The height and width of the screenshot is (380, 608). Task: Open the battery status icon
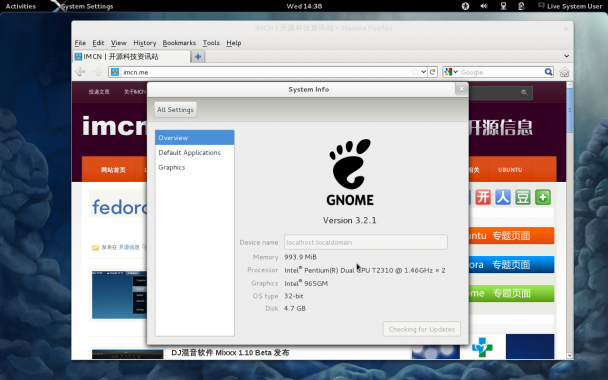522,6
